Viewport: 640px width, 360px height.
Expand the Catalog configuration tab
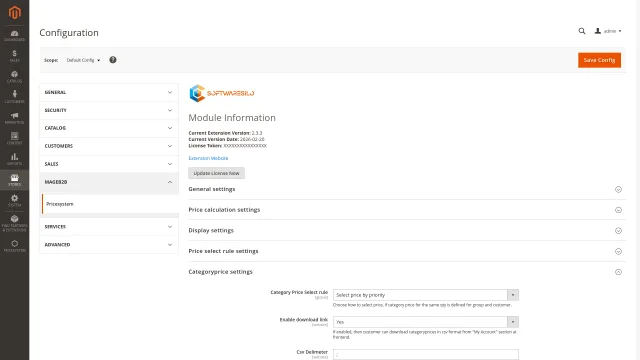pos(109,128)
